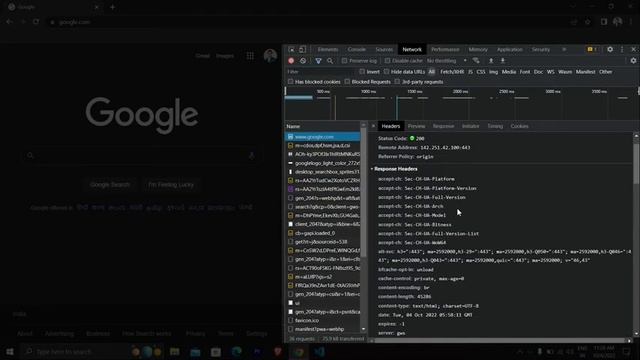Open the network search magnifier
The image size is (640, 360).
pos(330,61)
